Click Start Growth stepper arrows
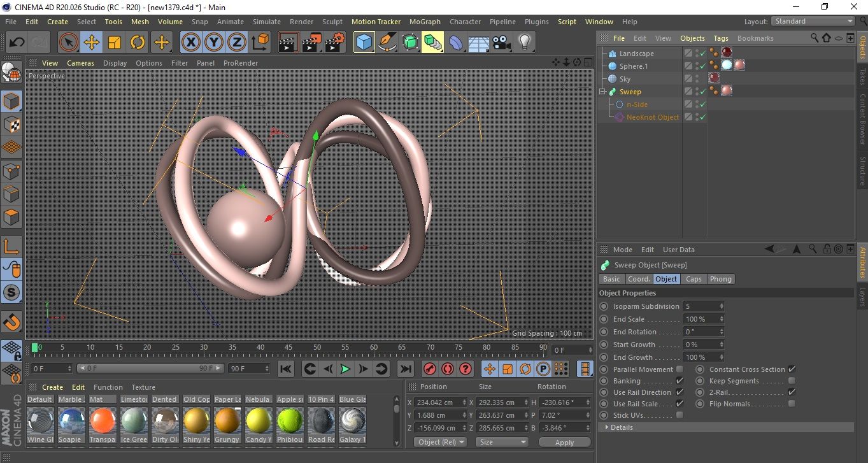The width and height of the screenshot is (868, 463). point(722,345)
